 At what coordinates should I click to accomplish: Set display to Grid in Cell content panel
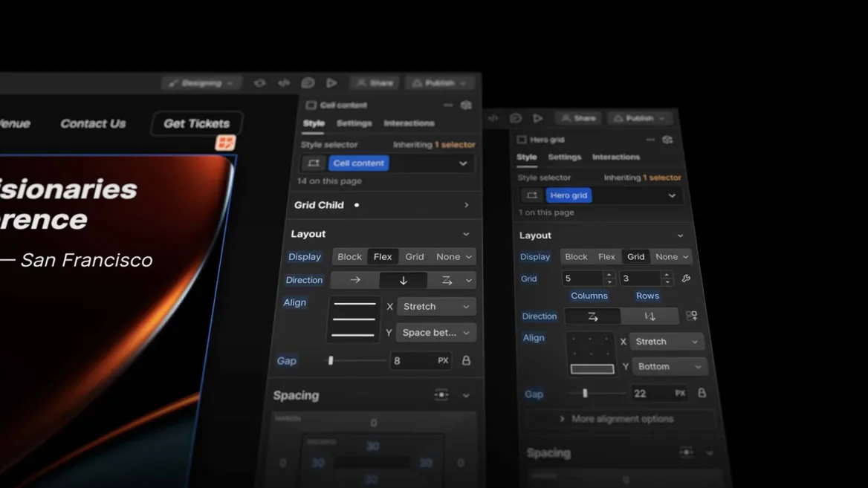(414, 257)
